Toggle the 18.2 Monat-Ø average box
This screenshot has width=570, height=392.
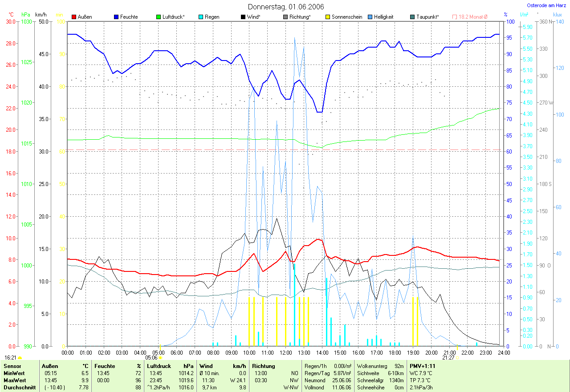[455, 17]
